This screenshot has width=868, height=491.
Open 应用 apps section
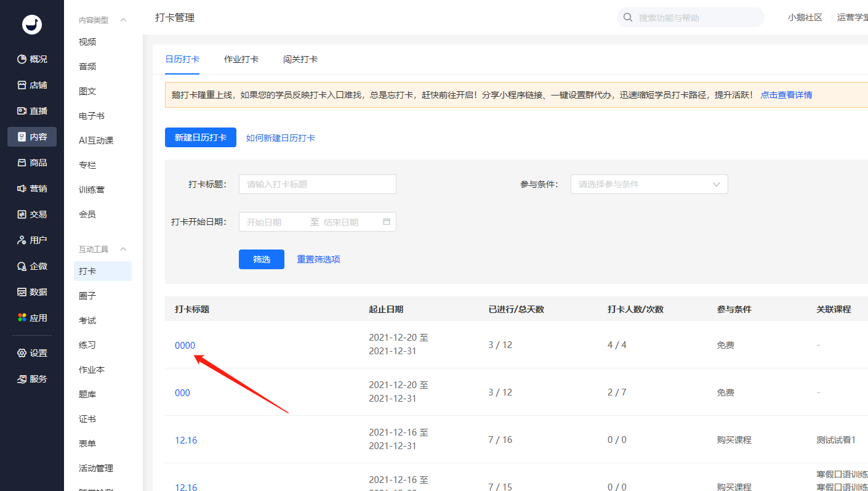coord(32,318)
